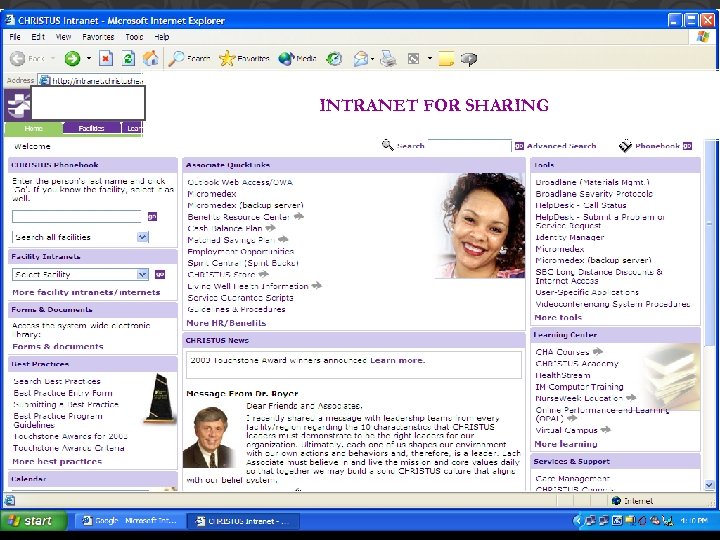Open the Search all facilities dropdown
Viewport: 720px width, 540px height.
click(143, 237)
